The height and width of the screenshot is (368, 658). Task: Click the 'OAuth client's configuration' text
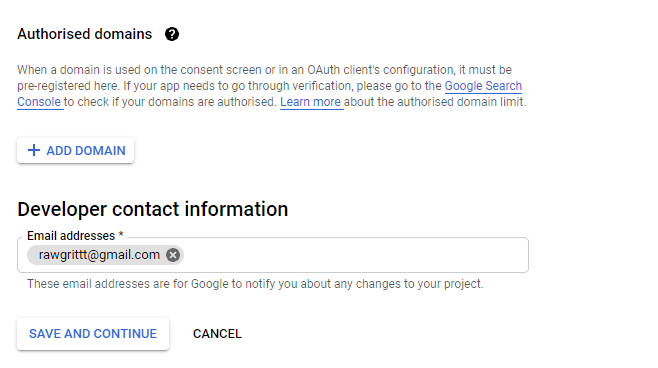click(x=380, y=70)
